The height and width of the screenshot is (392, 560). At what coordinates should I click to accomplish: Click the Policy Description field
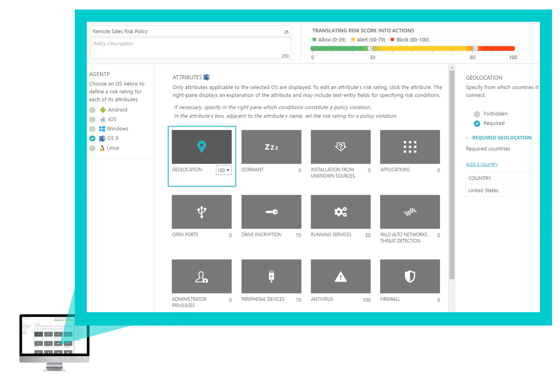[190, 48]
